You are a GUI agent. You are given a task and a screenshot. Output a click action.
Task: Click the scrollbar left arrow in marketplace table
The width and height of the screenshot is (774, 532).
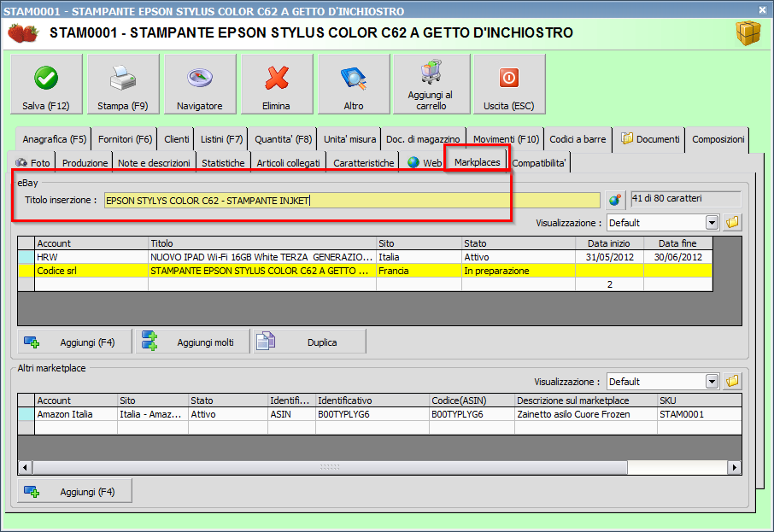tap(25, 467)
